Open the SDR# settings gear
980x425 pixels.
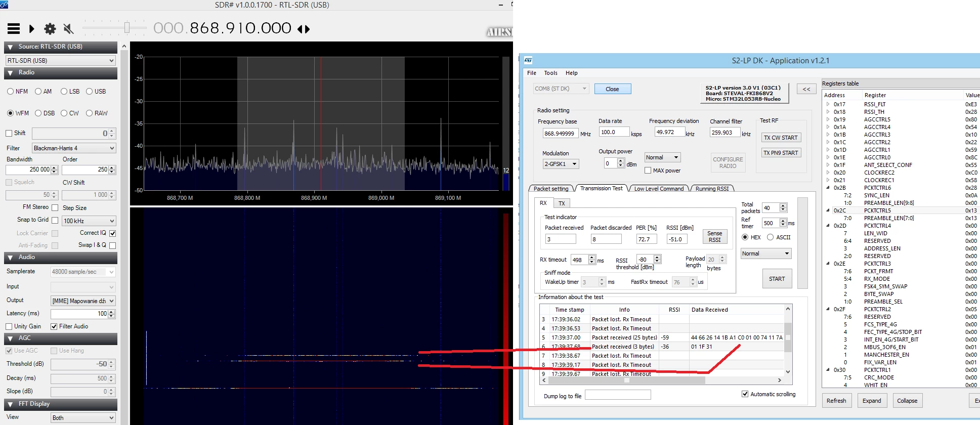click(50, 29)
